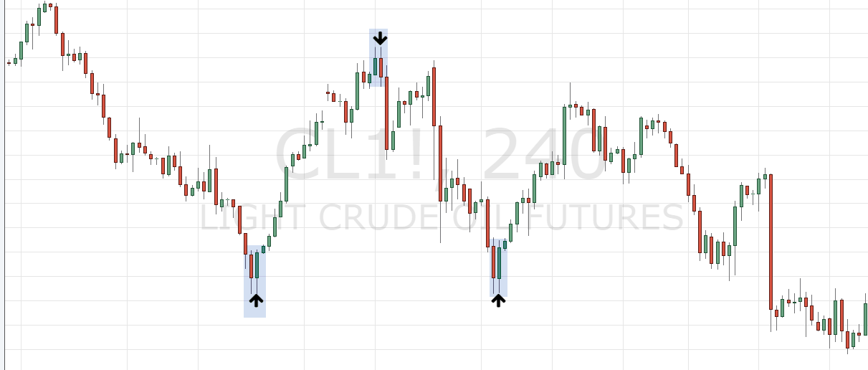The height and width of the screenshot is (370, 868).
Task: Click the red candle inside the right bottom highlight
Action: coord(493,262)
